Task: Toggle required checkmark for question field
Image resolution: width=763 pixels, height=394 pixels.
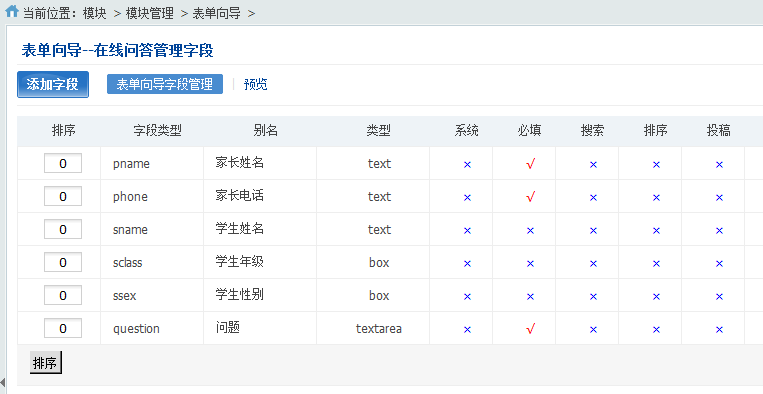Action: pyautogui.click(x=530, y=329)
